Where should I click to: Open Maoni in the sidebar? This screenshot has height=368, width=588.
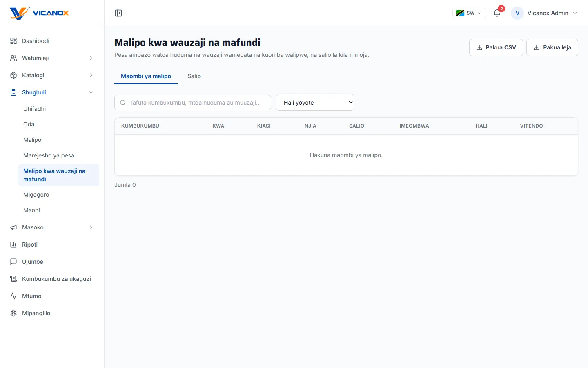click(x=59, y=210)
